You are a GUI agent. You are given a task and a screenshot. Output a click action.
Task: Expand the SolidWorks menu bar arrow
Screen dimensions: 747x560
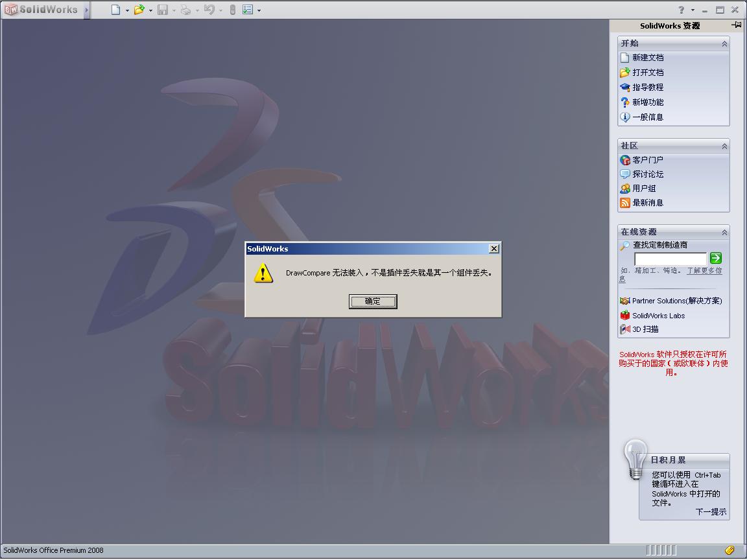(x=87, y=10)
